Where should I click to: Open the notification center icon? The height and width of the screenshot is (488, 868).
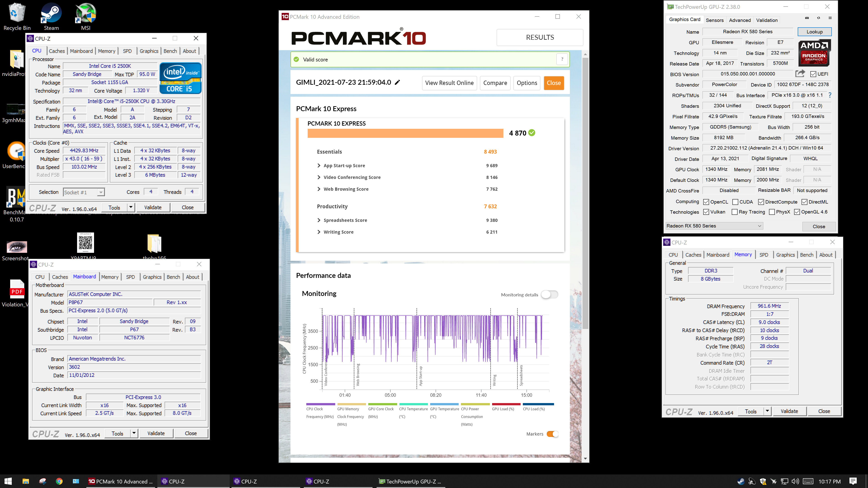pos(853,481)
